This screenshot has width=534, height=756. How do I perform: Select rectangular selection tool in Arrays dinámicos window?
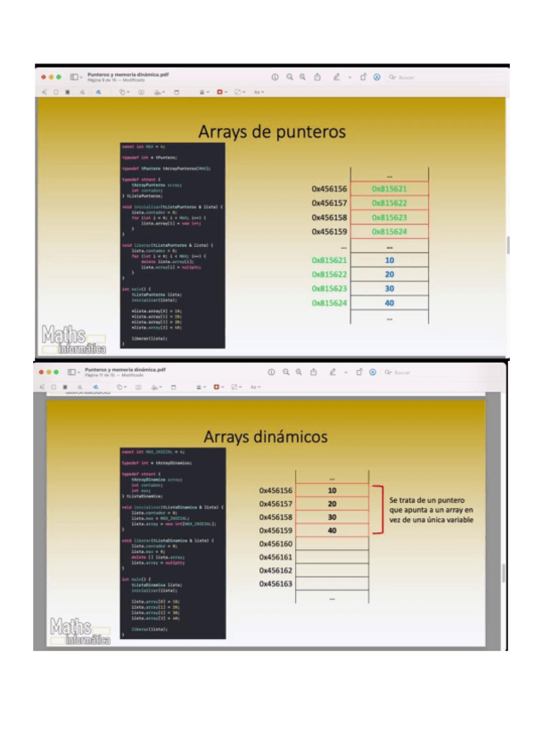(x=53, y=387)
